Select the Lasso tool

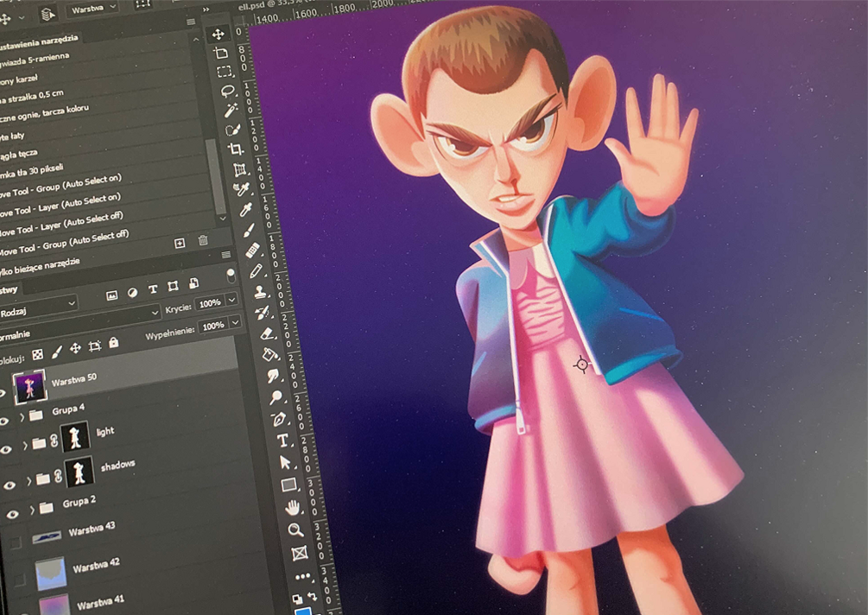click(227, 92)
